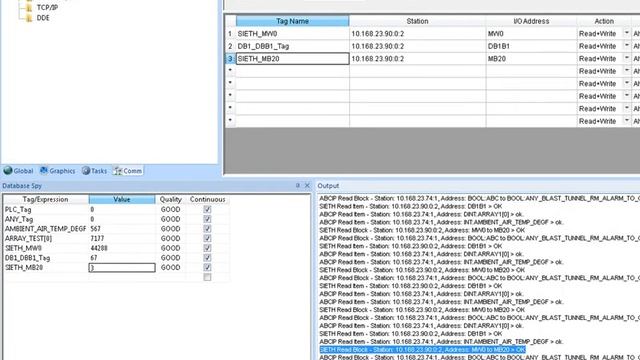The height and width of the screenshot is (360, 640).
Task: Select AMBIENT_AIR_TEMP_DEGF tag in Database Spy
Action: coord(45,229)
